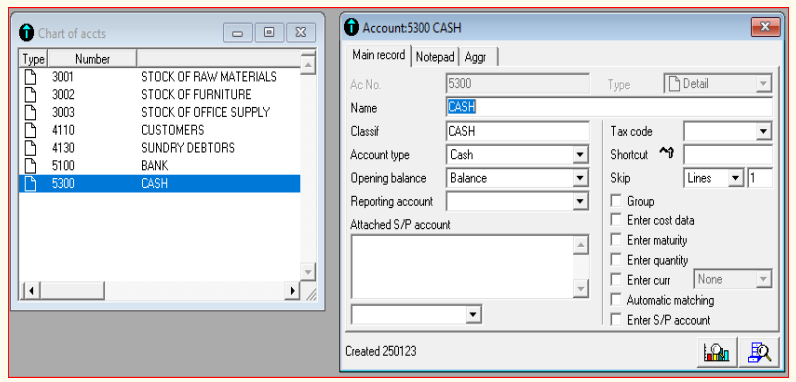Click the Shortcut input field
This screenshot has width=796, height=382.
(728, 154)
